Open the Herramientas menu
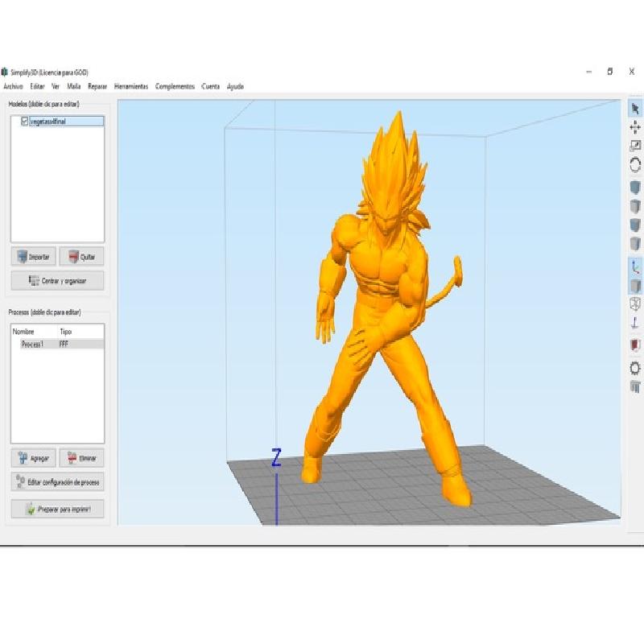The width and height of the screenshot is (644, 644). 131,86
